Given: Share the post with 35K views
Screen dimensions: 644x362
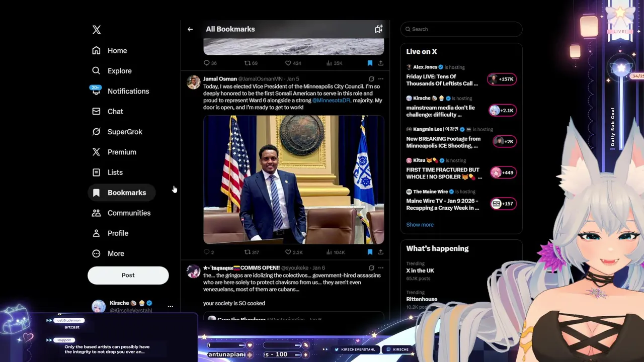Looking at the screenshot, I should [x=381, y=63].
